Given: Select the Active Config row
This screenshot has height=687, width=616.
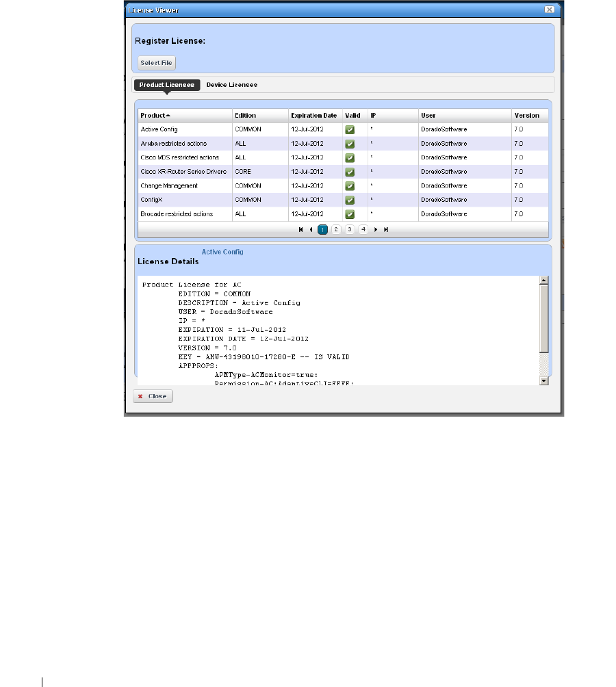Looking at the screenshot, I should [x=343, y=129].
